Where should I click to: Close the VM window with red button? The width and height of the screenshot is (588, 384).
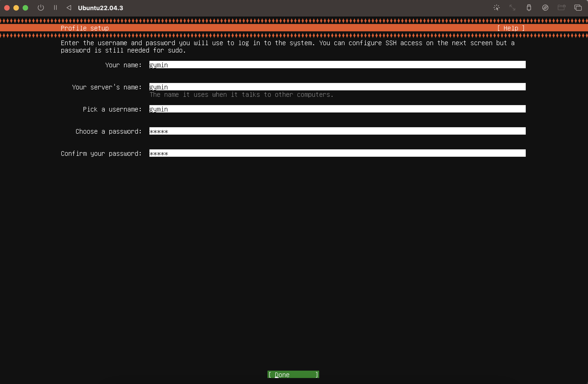coord(7,8)
